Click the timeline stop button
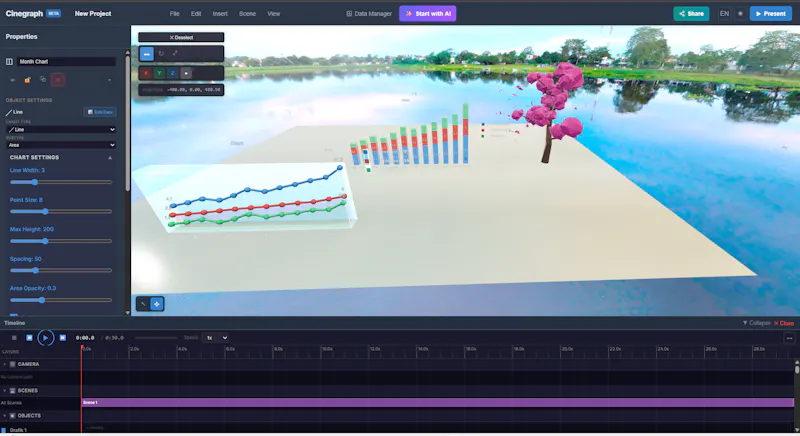 point(14,338)
